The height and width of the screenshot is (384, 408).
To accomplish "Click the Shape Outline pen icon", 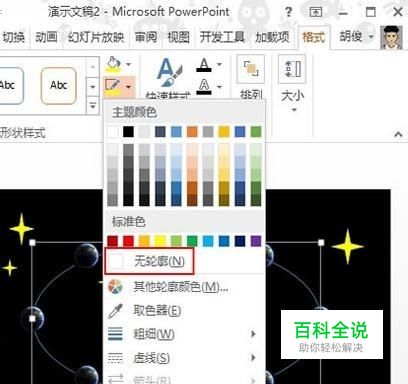I will click(113, 87).
